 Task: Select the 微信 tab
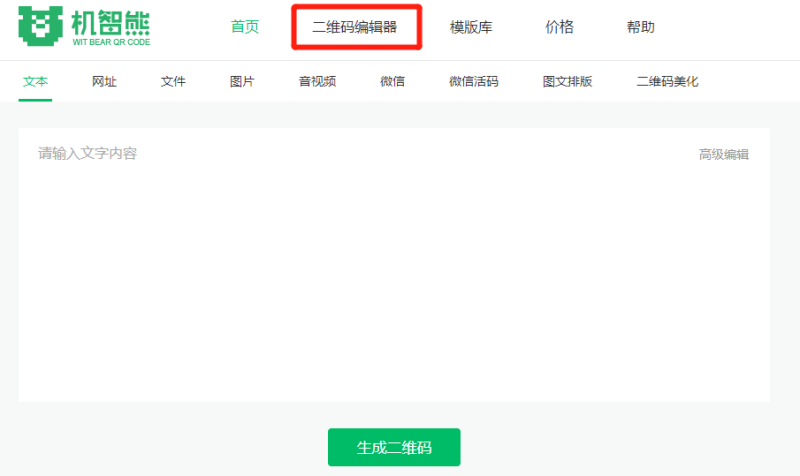[x=392, y=82]
